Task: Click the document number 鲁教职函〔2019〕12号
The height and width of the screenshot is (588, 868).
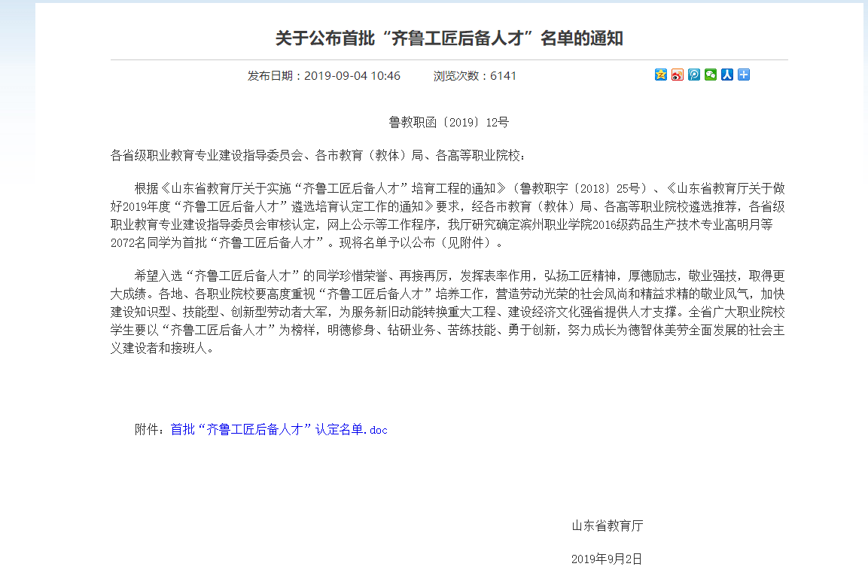Action: [x=449, y=123]
